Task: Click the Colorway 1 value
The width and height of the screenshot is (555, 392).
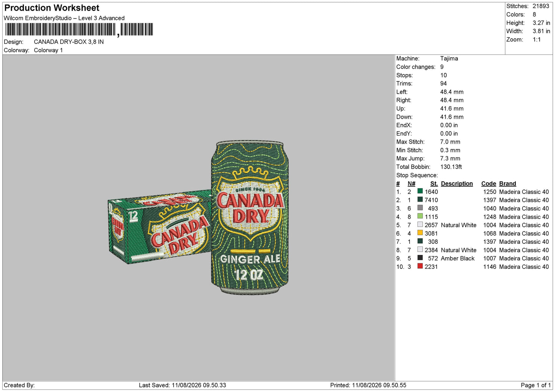Action: (x=48, y=50)
